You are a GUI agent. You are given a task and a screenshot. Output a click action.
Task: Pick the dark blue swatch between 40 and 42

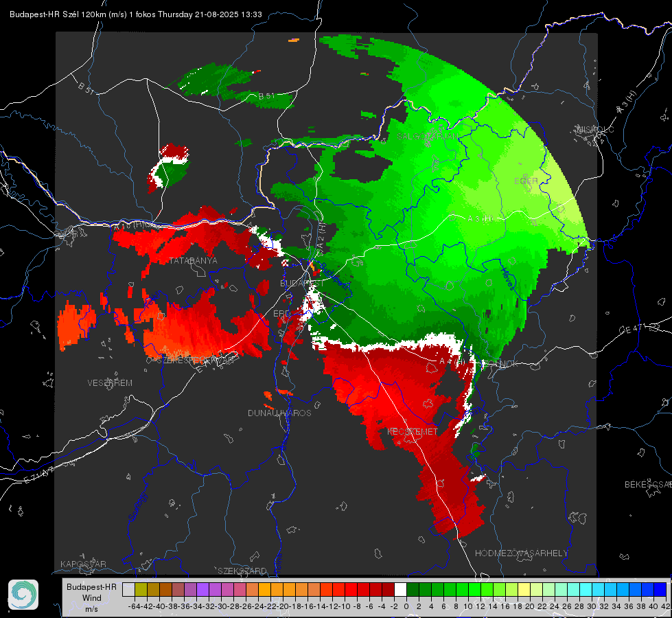tap(660, 589)
